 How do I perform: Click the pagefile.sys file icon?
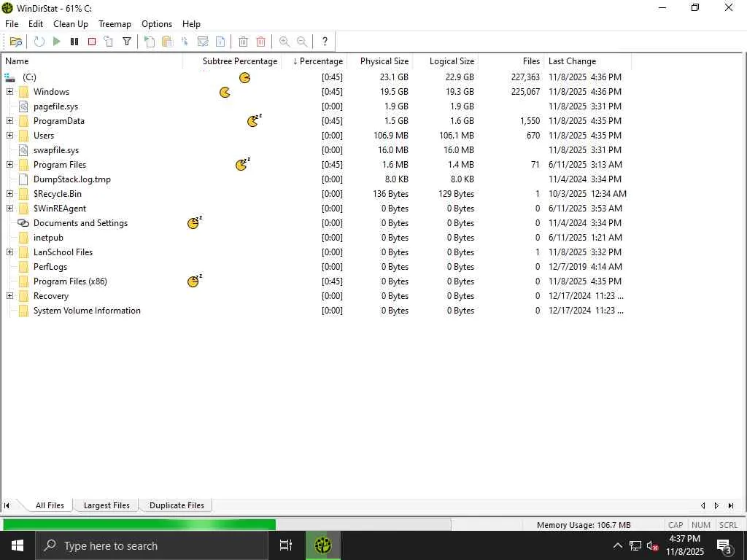(23, 106)
